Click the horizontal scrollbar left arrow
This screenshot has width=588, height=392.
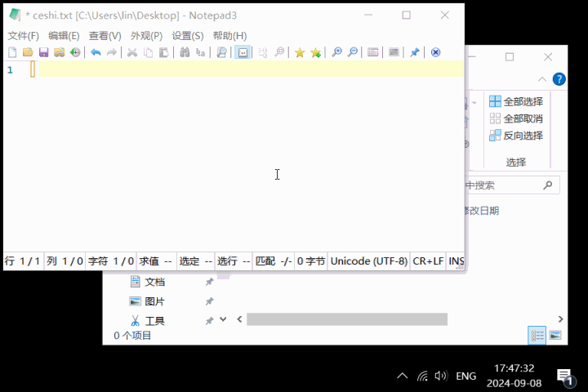coord(239,319)
